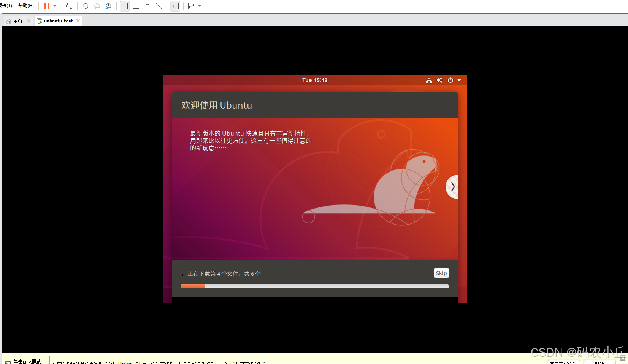Take a snapshot of this virtual machine
Viewport: 628px width, 364px height.
click(85, 6)
